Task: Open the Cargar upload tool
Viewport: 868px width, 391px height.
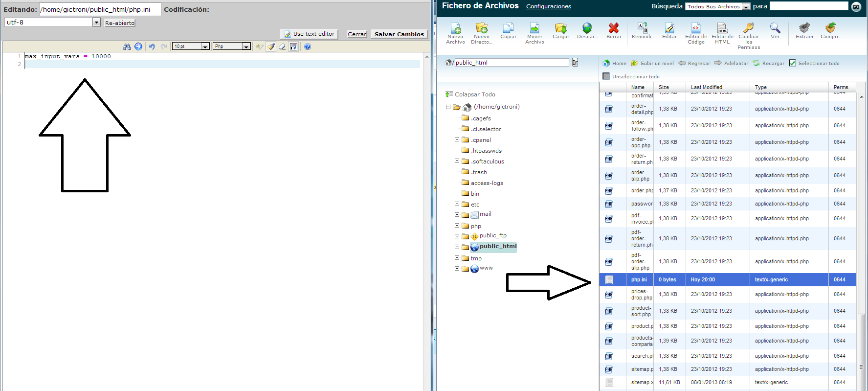Action: [561, 28]
